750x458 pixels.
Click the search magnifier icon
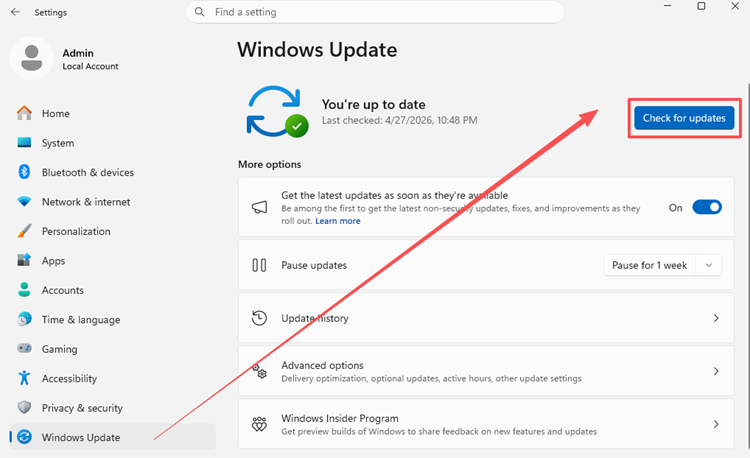point(199,12)
